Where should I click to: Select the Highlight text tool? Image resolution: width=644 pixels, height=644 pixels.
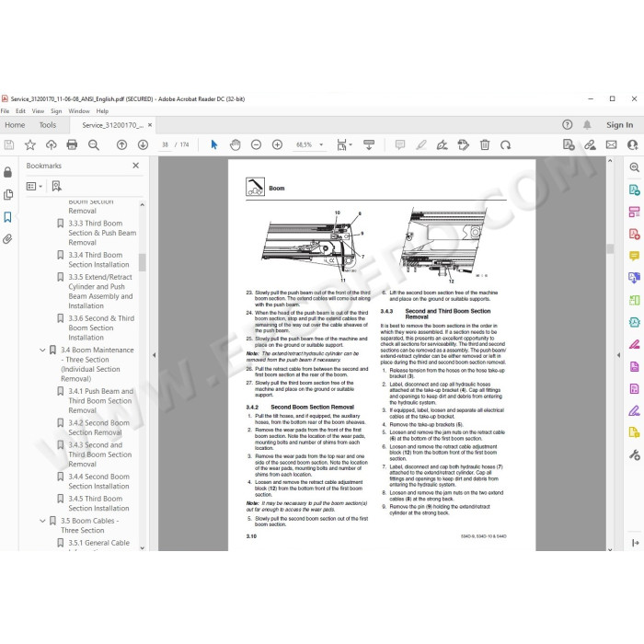point(421,145)
